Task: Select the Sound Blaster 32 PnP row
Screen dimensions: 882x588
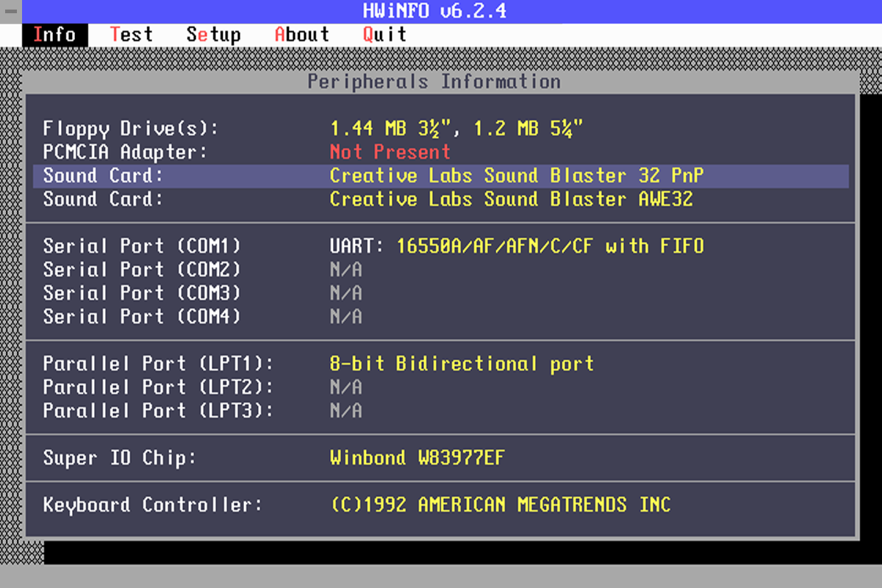Action: (441, 176)
